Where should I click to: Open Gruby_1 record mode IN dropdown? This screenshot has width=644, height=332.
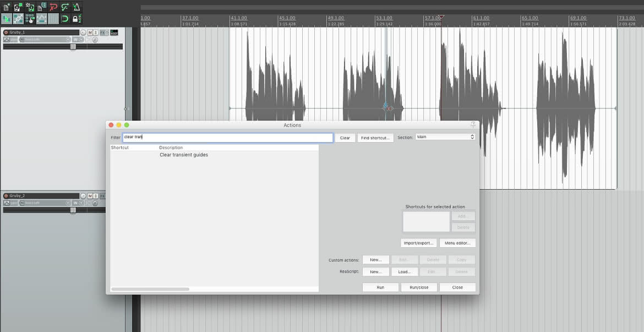click(78, 40)
